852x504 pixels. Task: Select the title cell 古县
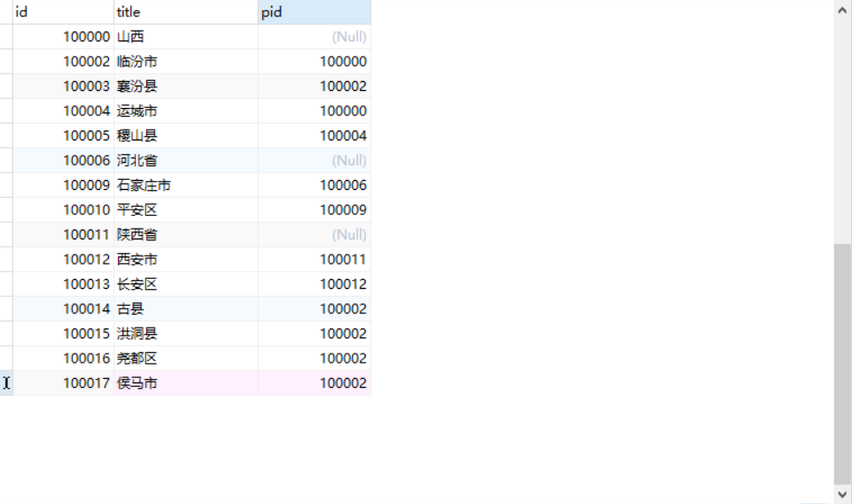[x=186, y=309]
